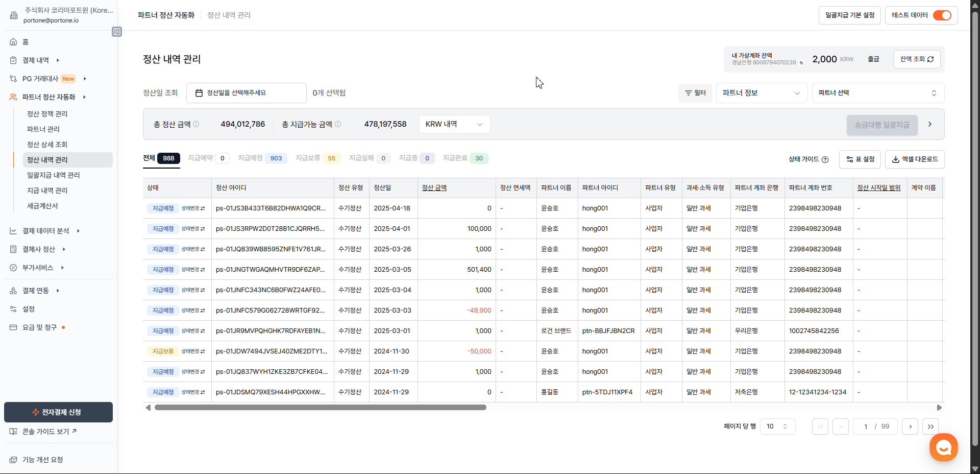Expand the 결제사 정산 menu
Image resolution: width=980 pixels, height=474 pixels.
pyautogui.click(x=64, y=249)
